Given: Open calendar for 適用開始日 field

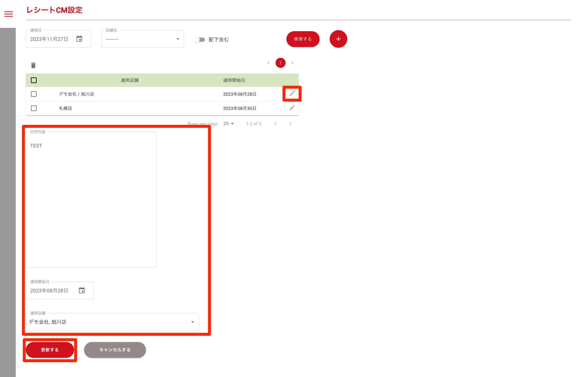Looking at the screenshot, I should [82, 290].
